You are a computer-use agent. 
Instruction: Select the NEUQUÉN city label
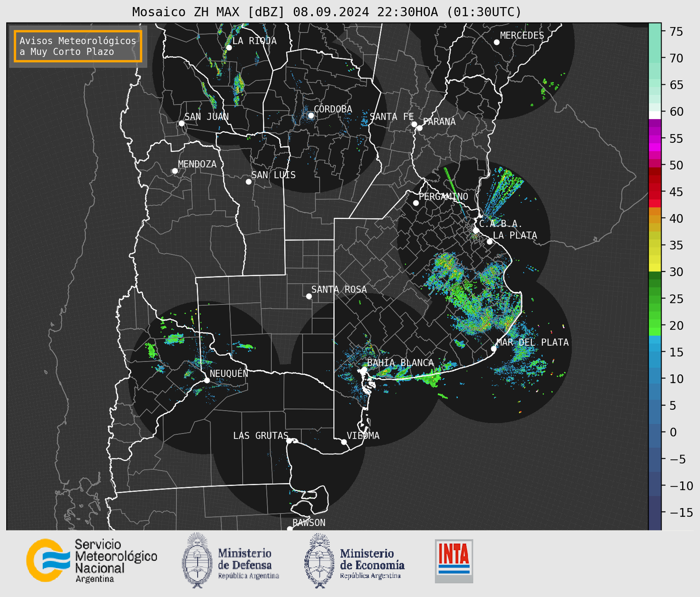229,373
